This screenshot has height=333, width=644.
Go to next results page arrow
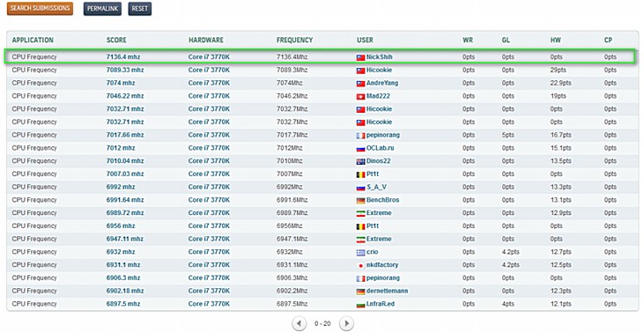(x=346, y=323)
